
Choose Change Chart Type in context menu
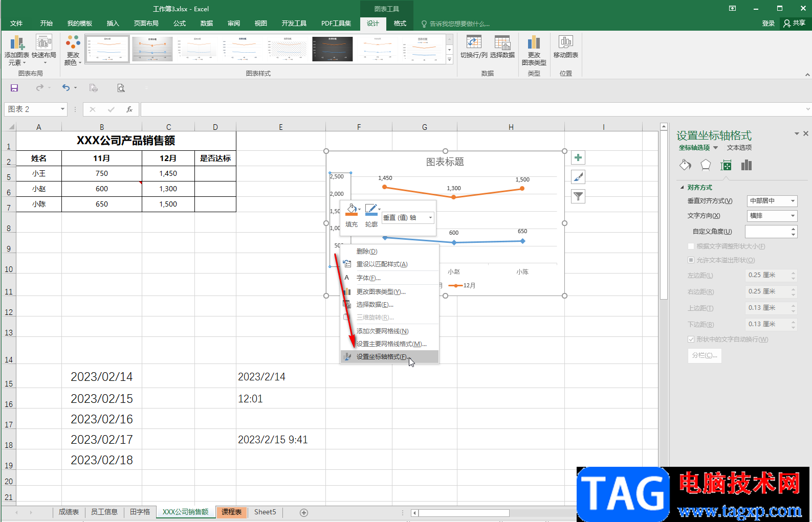point(389,292)
